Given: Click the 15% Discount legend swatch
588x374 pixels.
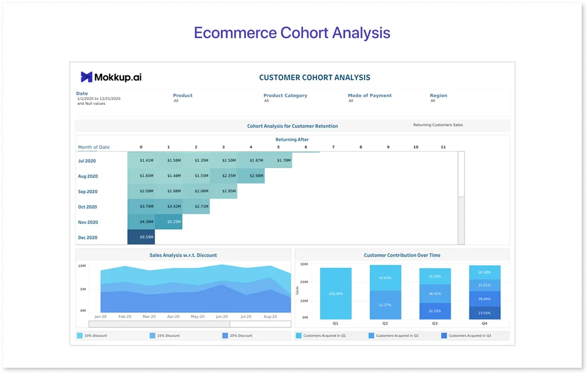Looking at the screenshot, I should pyautogui.click(x=152, y=335).
